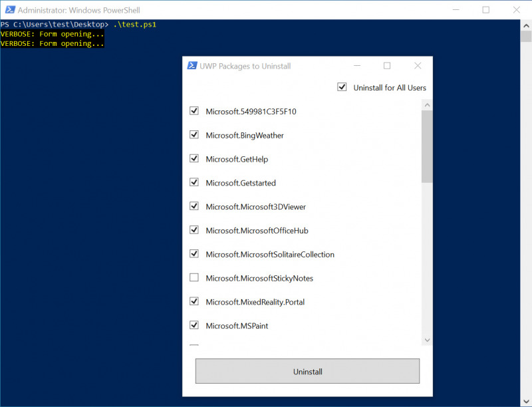
Task: Uncheck Microsoft.Microsoft3DViewer package
Action: 194,206
